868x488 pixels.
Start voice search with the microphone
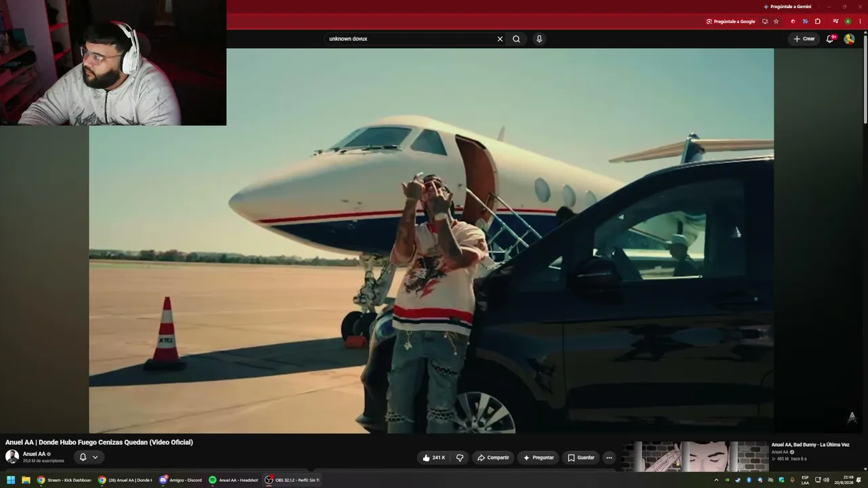point(539,39)
